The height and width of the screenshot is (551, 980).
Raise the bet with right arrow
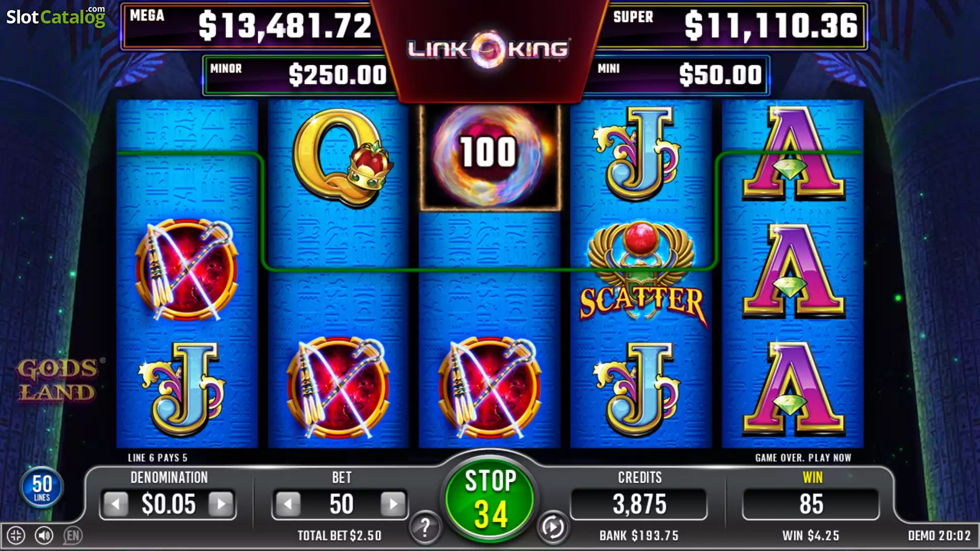tap(393, 505)
